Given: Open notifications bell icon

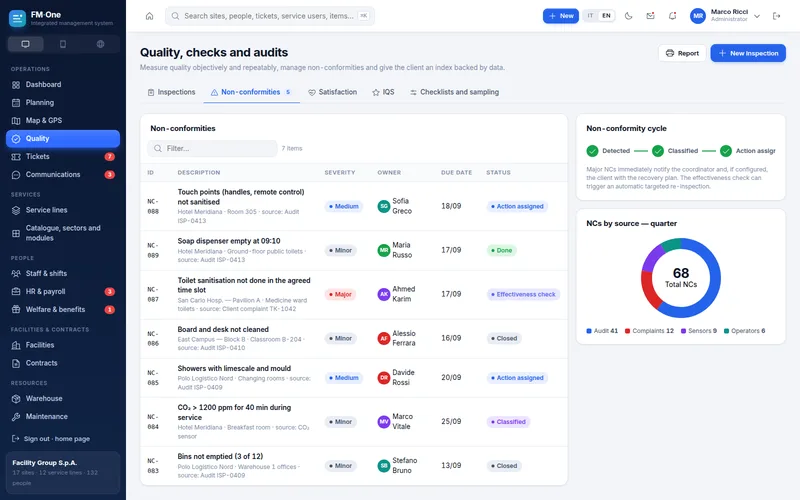Looking at the screenshot, I should [672, 16].
